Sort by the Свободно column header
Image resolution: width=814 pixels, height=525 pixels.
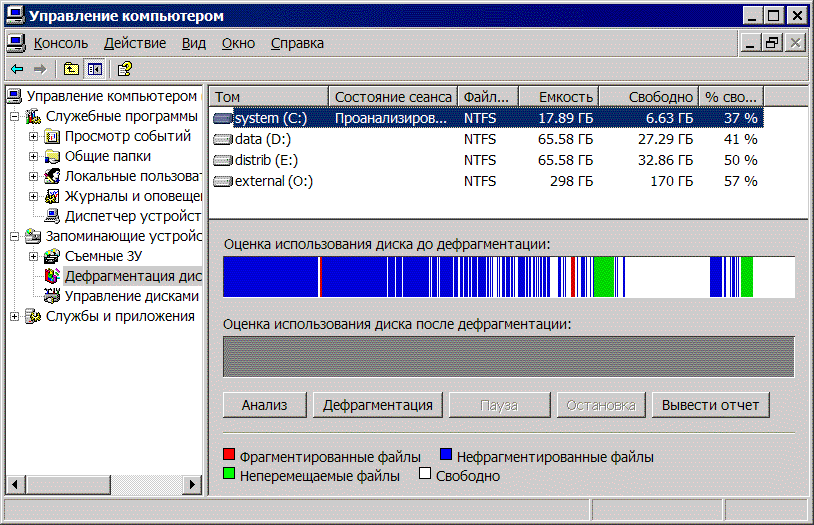coord(649,97)
